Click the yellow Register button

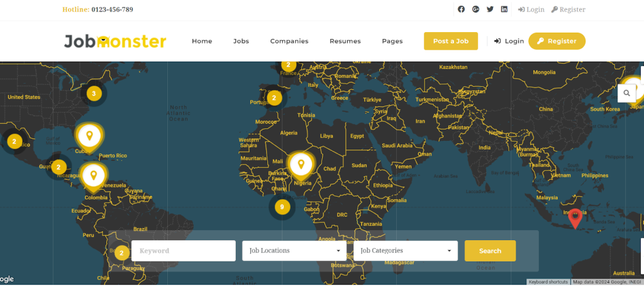(x=557, y=41)
